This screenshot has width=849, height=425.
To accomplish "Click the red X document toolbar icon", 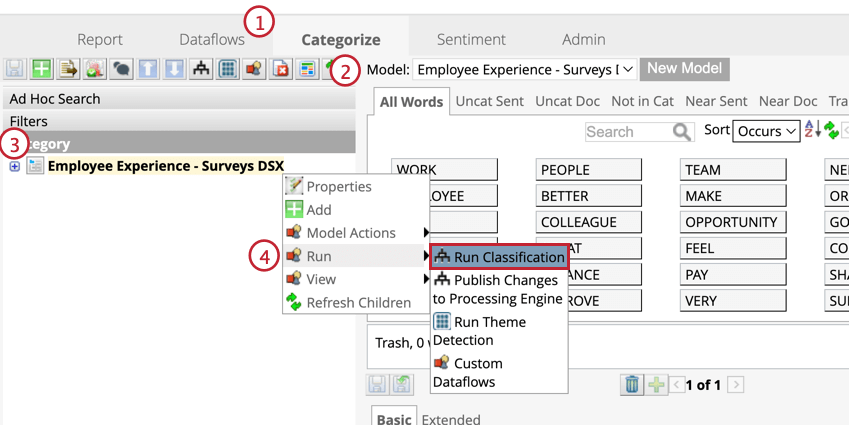I will pyautogui.click(x=281, y=69).
